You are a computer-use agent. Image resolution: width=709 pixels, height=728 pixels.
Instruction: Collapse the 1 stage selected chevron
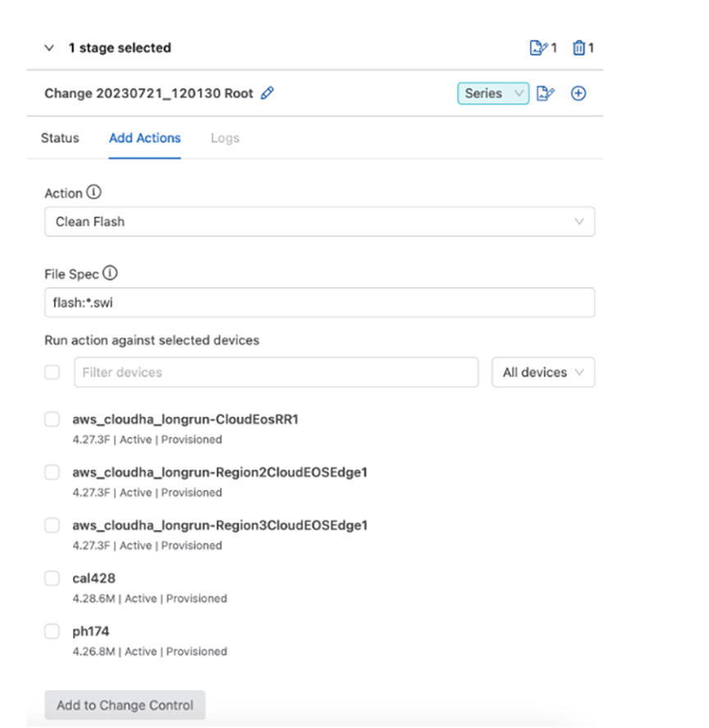click(x=49, y=48)
